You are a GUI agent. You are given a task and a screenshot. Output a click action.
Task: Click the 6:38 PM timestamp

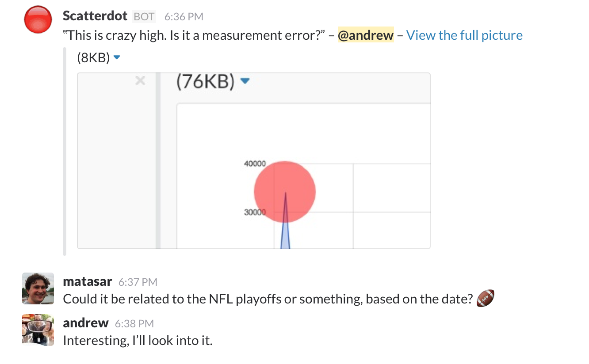pos(134,323)
